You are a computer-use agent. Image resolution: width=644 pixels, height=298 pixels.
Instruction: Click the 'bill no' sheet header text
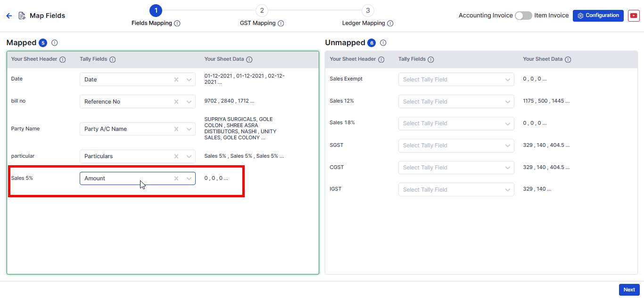18,101
